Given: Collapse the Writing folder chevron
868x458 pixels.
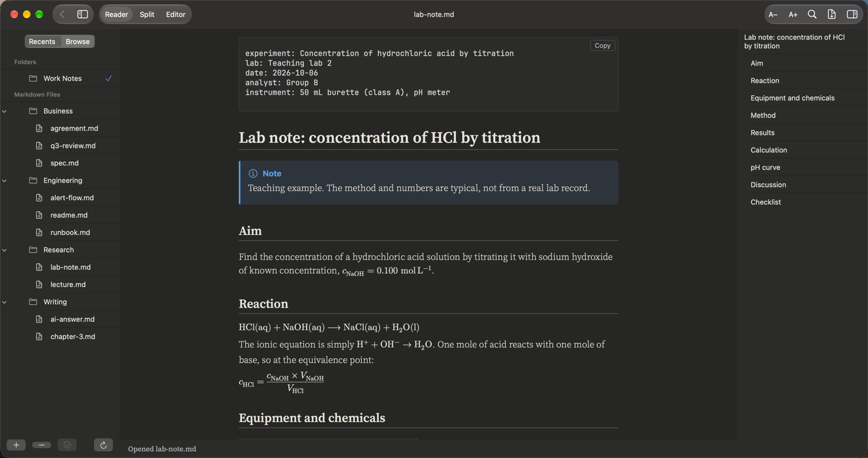Looking at the screenshot, I should coord(5,302).
